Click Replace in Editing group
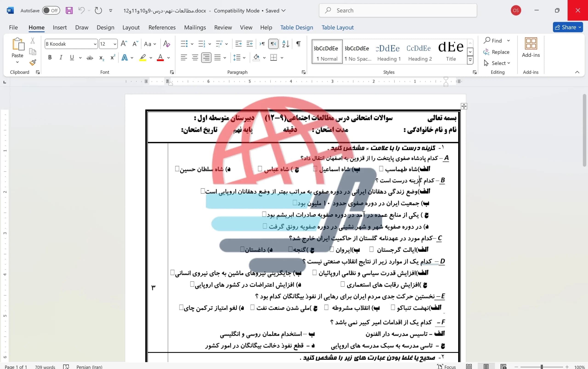The width and height of the screenshot is (588, 369). click(497, 52)
